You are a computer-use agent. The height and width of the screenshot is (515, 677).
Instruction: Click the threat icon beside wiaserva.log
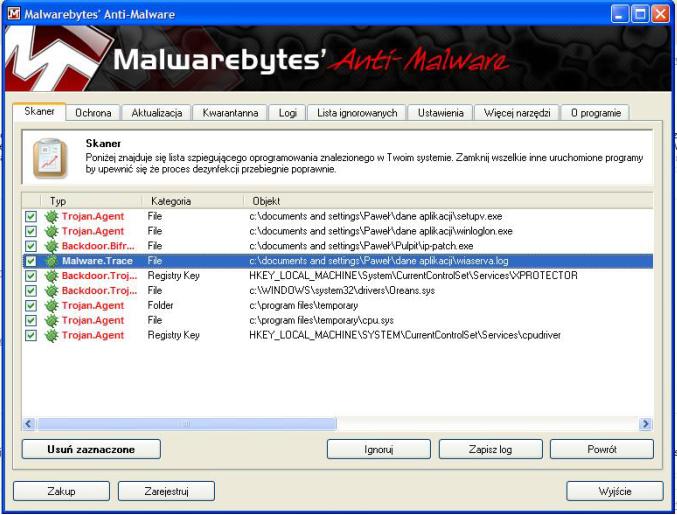(51, 261)
